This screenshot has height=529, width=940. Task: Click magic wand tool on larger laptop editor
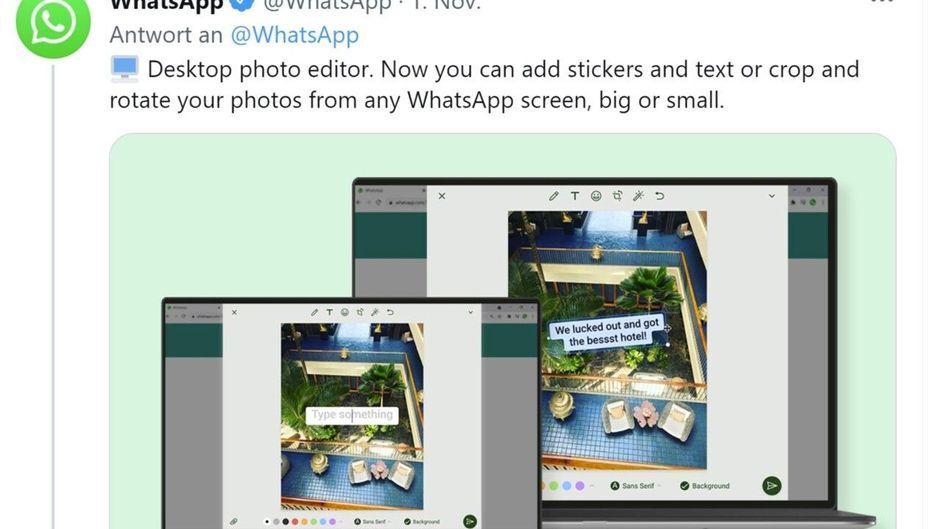tap(638, 196)
